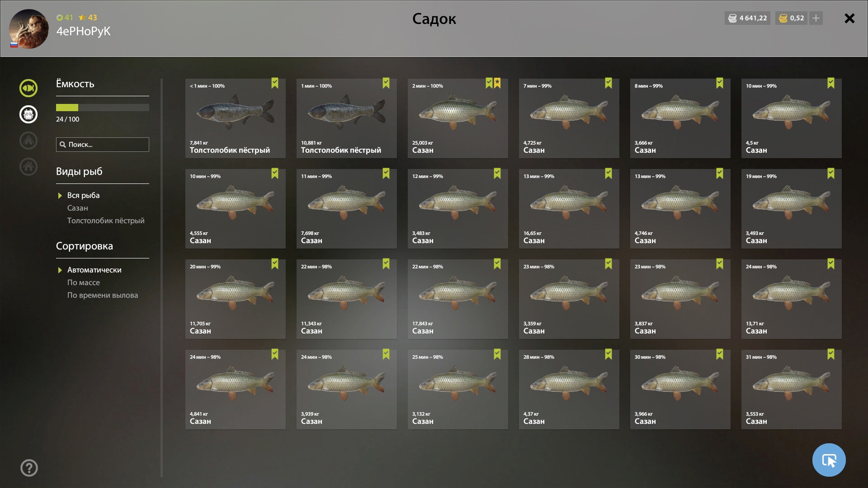This screenshot has width=868, height=488.
Task: Toggle the star mark on the 25,003 kg Сазан
Action: 497,83
